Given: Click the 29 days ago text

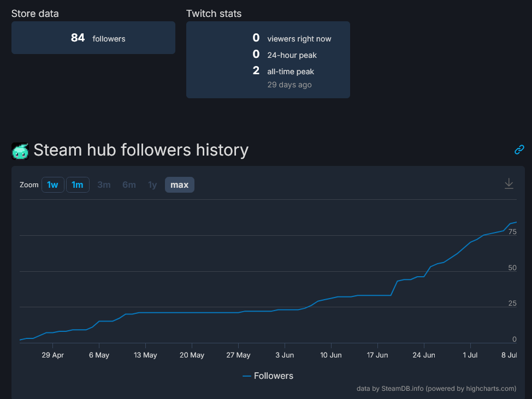Looking at the screenshot, I should click(x=289, y=85).
